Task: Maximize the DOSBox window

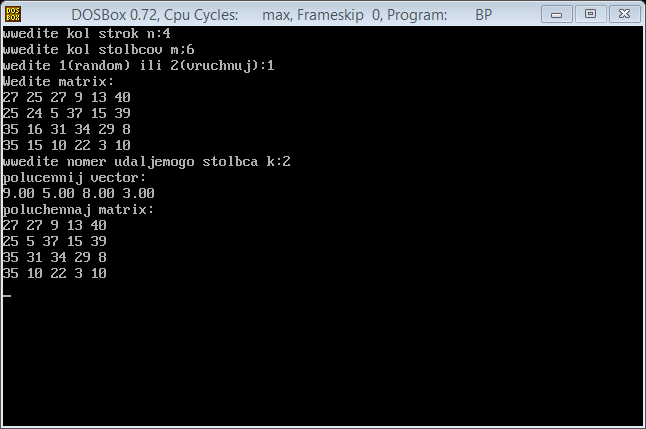Action: pos(590,14)
